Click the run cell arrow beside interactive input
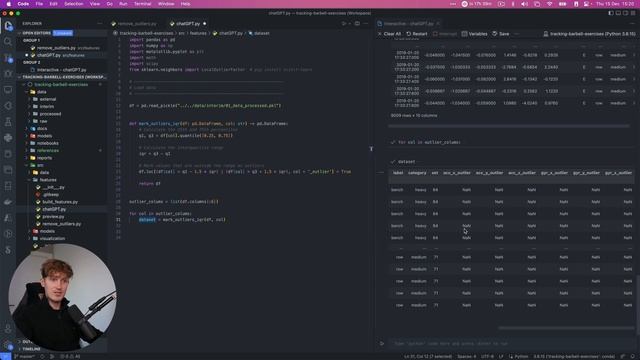640x360 pixels. point(382,343)
